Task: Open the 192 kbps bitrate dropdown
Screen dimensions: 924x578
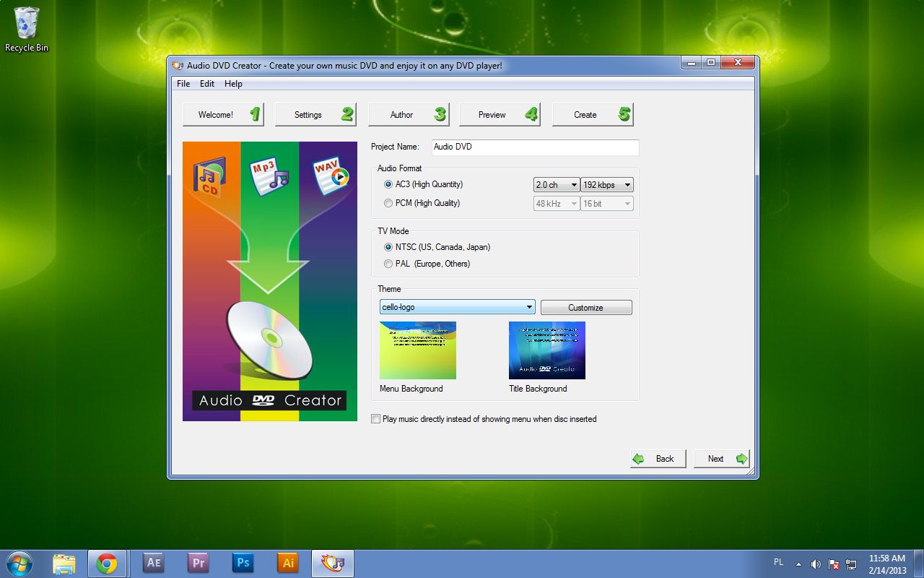Action: pyautogui.click(x=607, y=185)
